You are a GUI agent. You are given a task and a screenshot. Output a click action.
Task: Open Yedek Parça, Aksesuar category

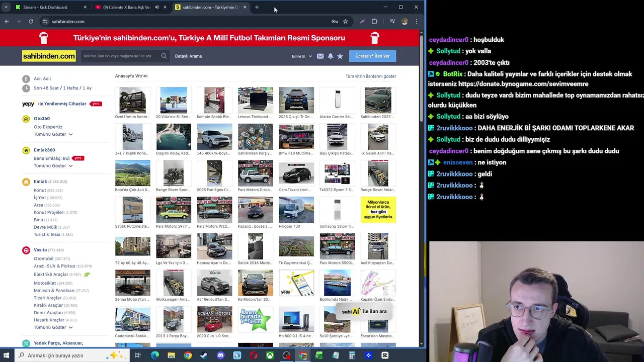click(58, 343)
